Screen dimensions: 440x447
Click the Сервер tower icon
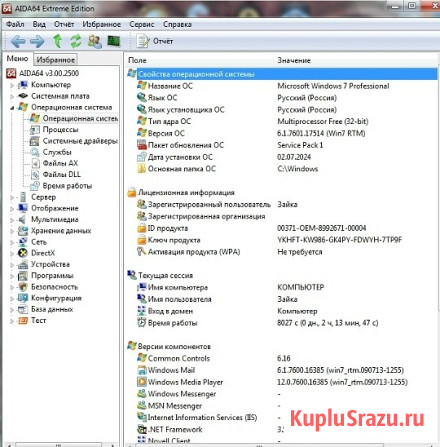pos(23,197)
